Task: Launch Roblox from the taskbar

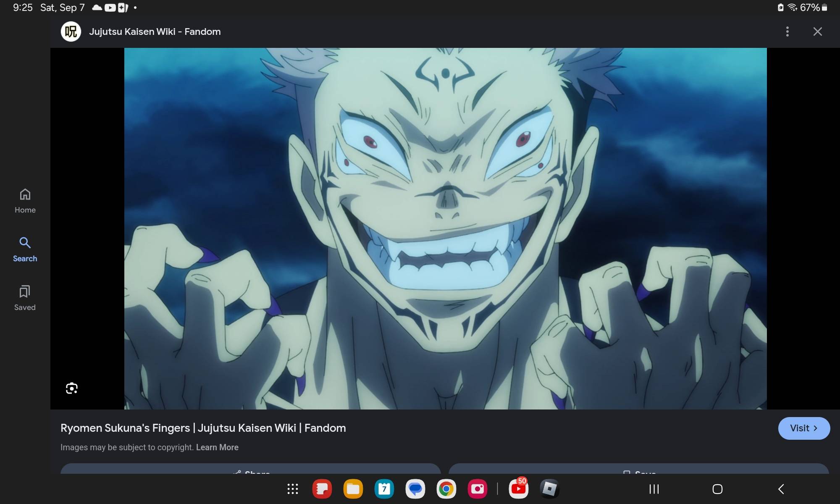Action: 549,489
